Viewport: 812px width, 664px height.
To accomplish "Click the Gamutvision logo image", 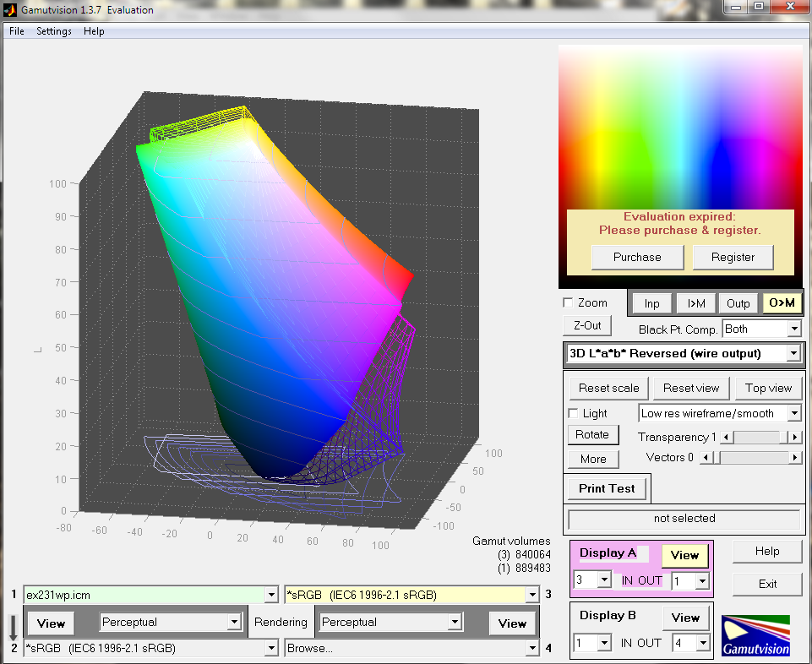I will (x=755, y=635).
